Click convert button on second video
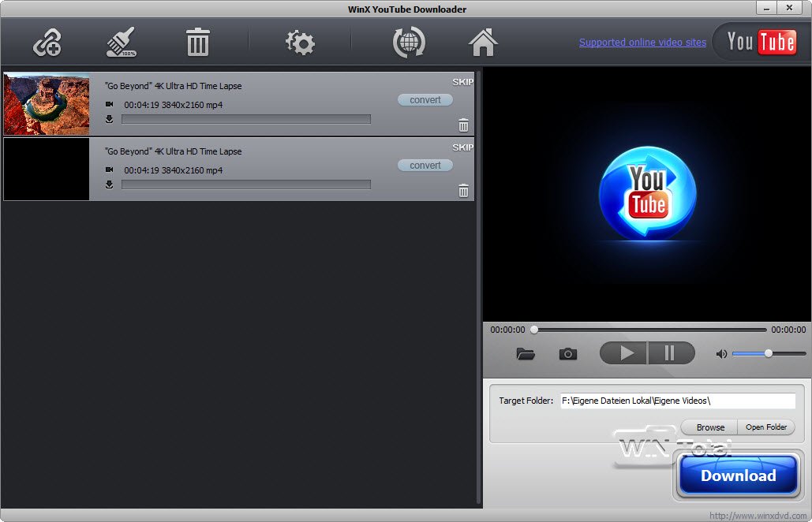The height and width of the screenshot is (522, 812). 425,165
